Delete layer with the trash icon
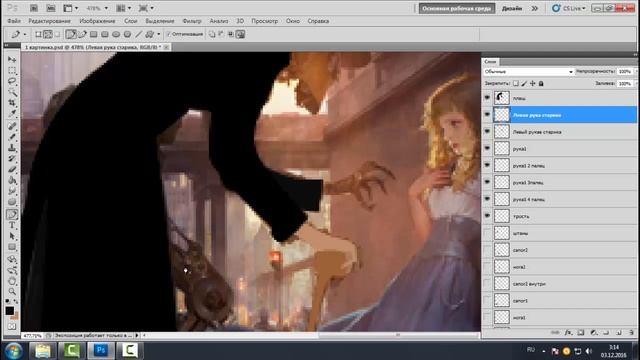The image size is (640, 360). 632,333
